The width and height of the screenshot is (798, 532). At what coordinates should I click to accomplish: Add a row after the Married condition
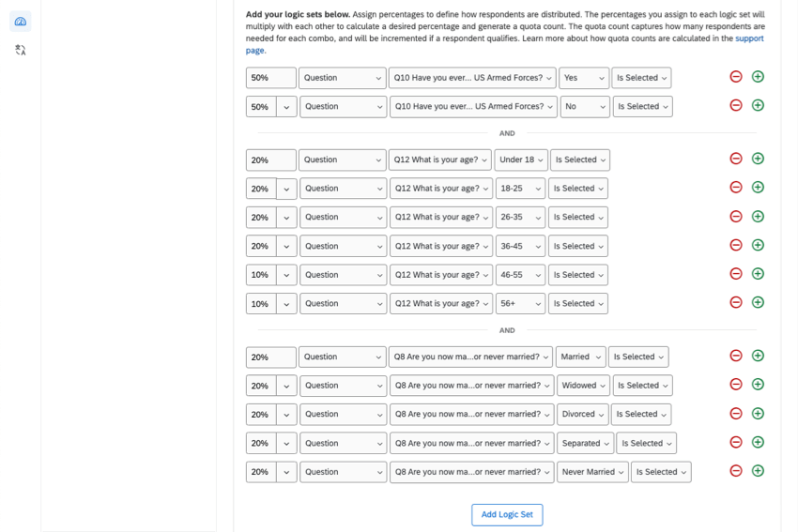(758, 357)
